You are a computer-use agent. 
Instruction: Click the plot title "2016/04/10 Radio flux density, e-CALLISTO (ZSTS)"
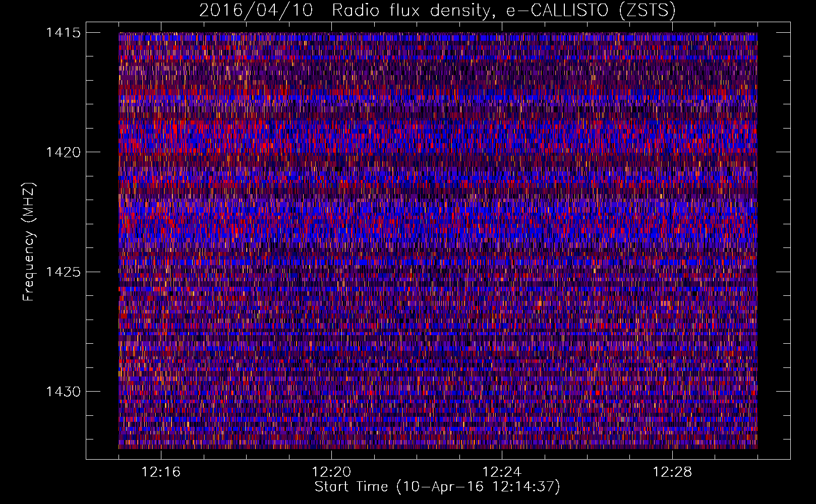pos(437,11)
